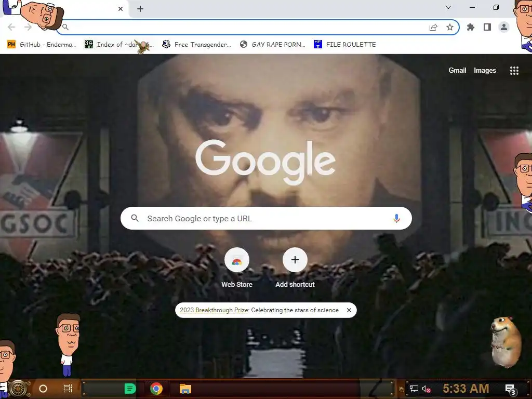
Task: Click the muted volume tray icon
Action: click(427, 389)
